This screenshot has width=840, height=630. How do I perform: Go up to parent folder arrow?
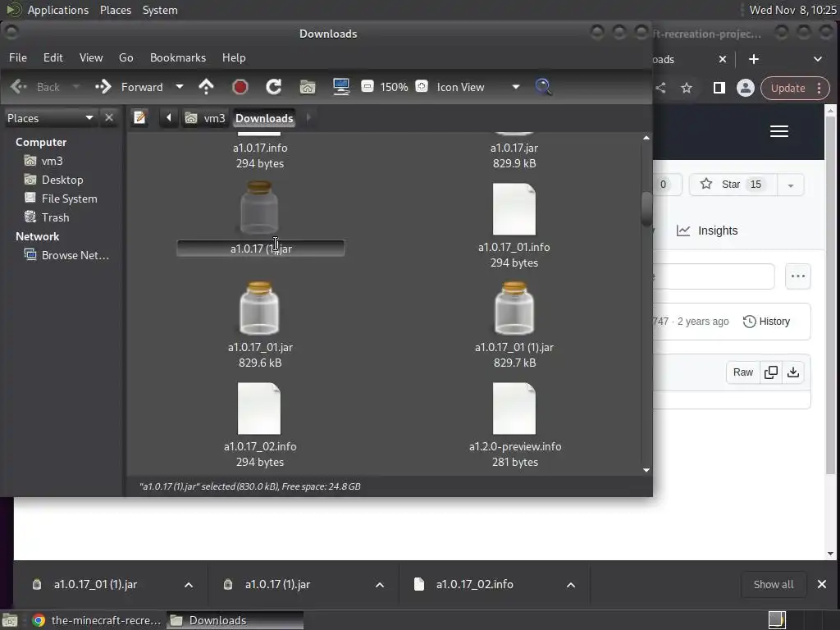[x=206, y=87]
